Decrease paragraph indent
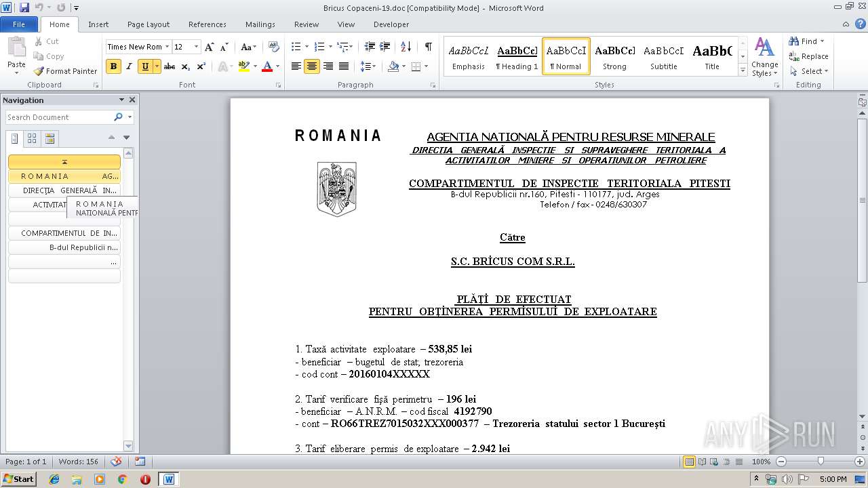The image size is (868, 488). click(x=370, y=47)
